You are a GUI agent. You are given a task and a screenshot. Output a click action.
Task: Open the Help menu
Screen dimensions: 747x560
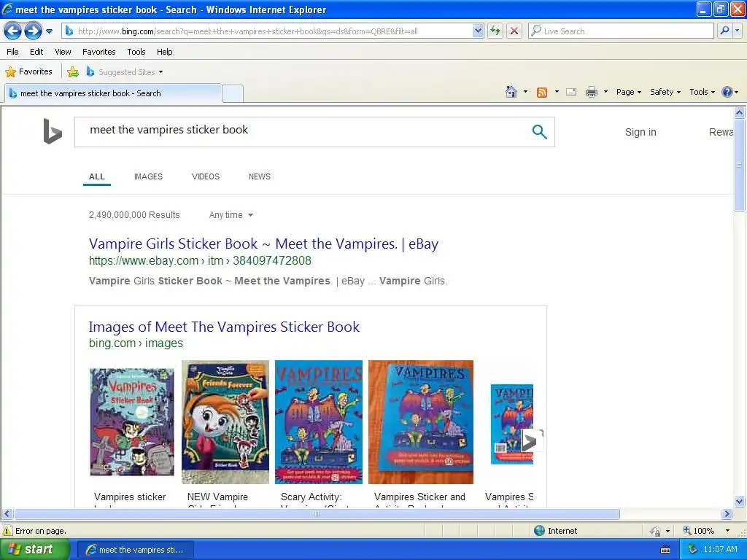click(x=164, y=52)
